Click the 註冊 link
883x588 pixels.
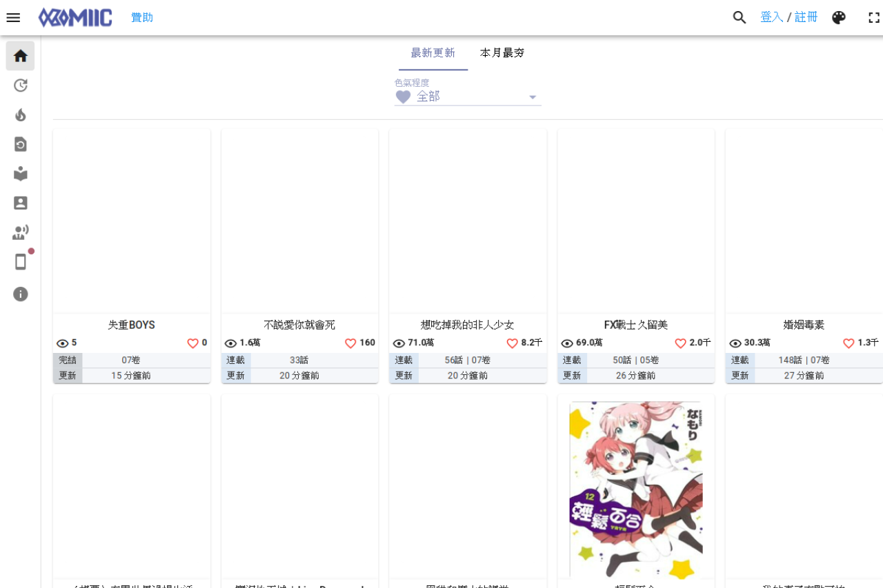click(806, 17)
